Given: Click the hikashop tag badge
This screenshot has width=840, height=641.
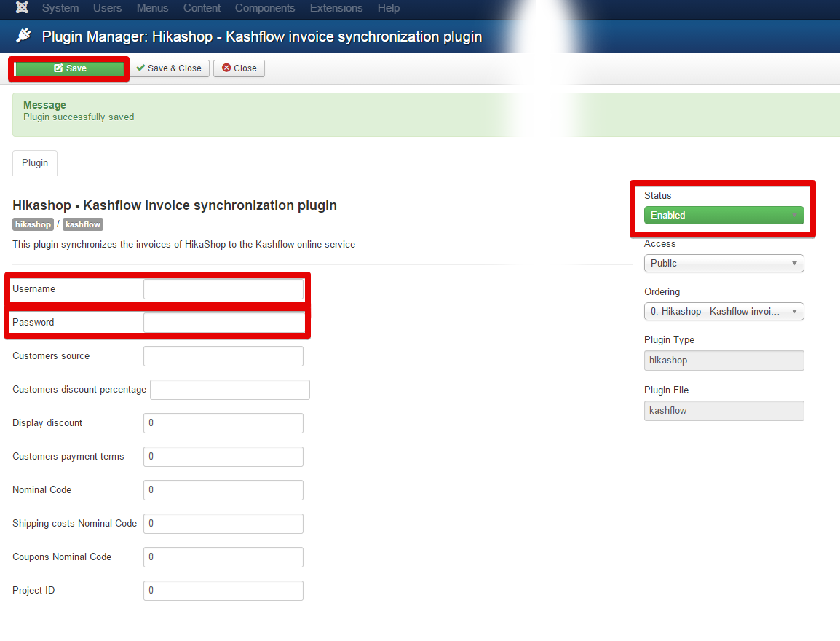Looking at the screenshot, I should point(33,224).
